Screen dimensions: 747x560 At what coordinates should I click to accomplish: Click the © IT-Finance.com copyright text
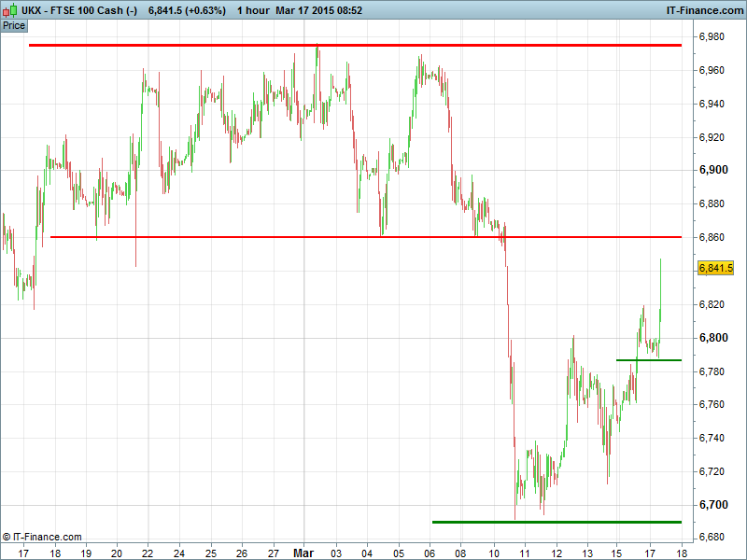[42, 537]
